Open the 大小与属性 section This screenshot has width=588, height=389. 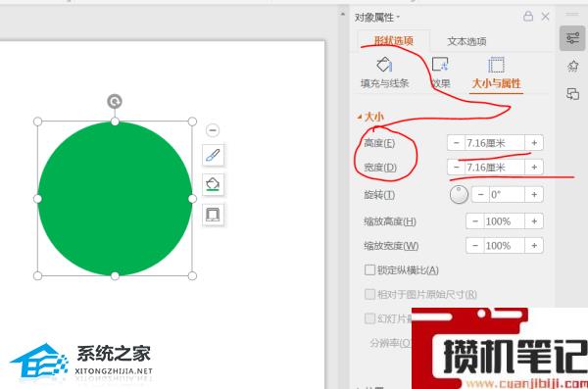click(496, 73)
